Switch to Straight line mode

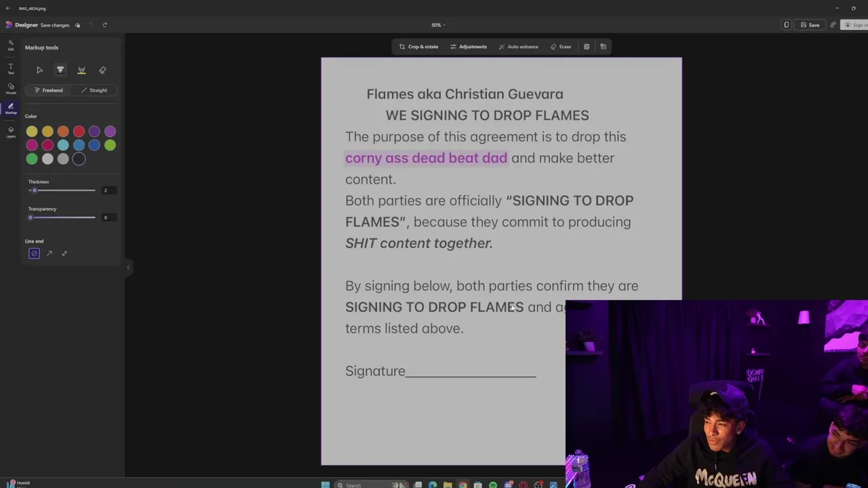[x=94, y=90]
